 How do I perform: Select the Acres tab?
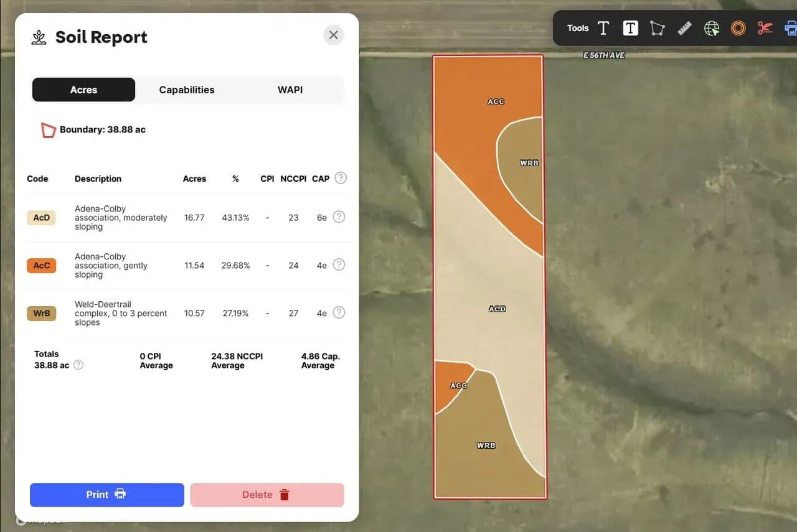(83, 90)
